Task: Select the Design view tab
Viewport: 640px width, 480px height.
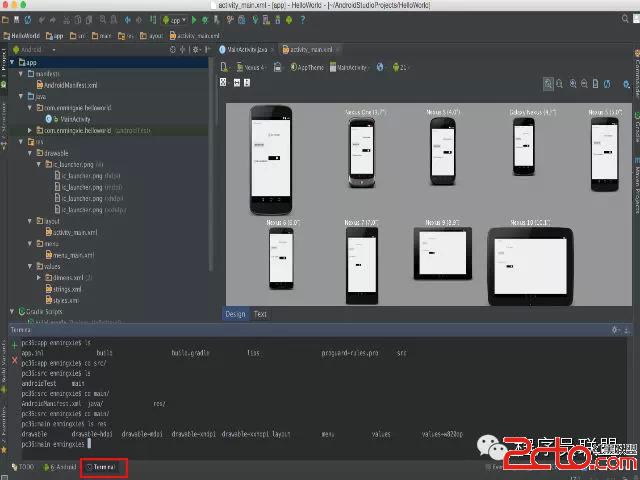Action: click(x=235, y=314)
